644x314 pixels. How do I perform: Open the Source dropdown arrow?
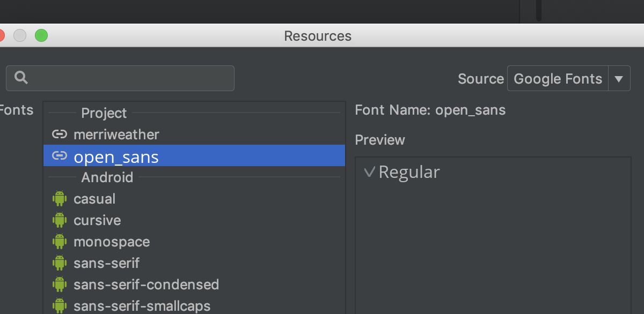(x=619, y=79)
